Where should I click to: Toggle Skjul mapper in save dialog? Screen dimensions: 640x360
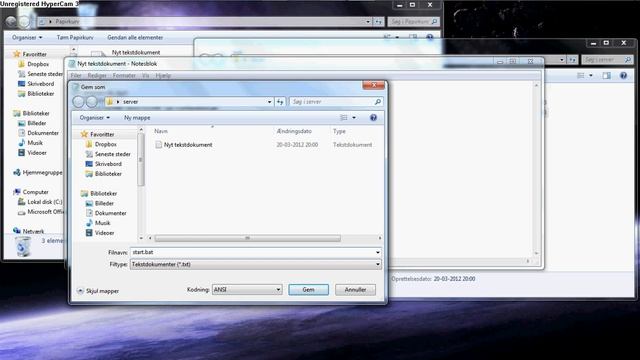pyautogui.click(x=98, y=291)
